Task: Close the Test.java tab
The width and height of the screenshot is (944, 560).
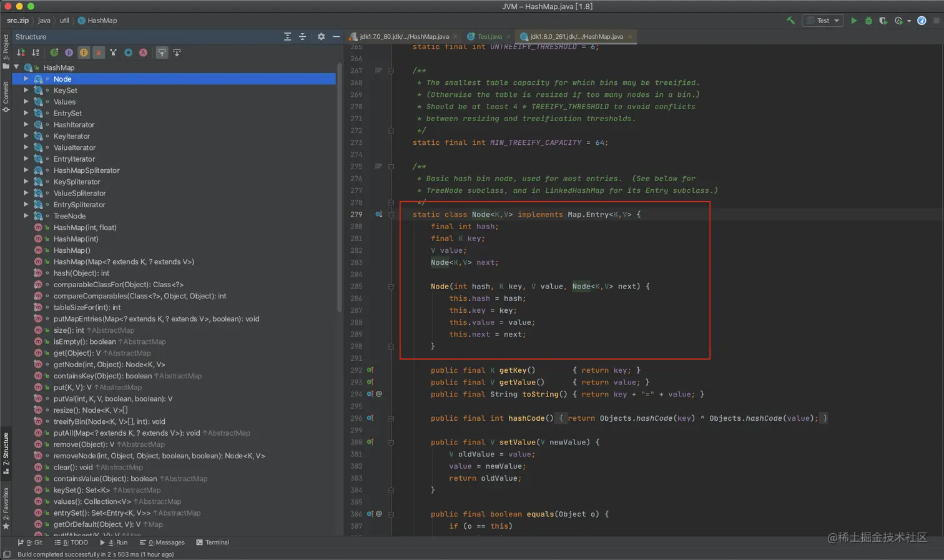Action: (x=509, y=37)
